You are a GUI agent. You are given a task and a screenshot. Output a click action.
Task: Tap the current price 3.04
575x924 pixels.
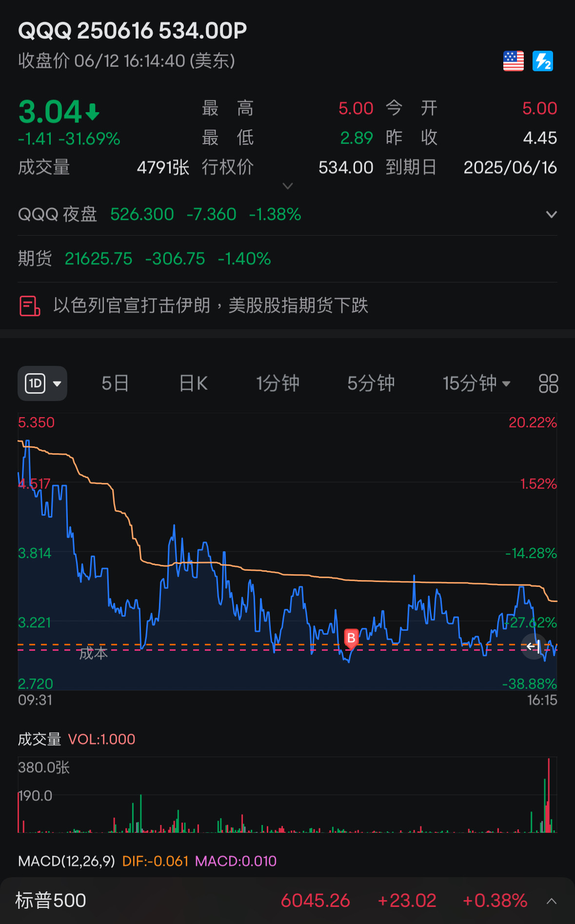coord(50,112)
